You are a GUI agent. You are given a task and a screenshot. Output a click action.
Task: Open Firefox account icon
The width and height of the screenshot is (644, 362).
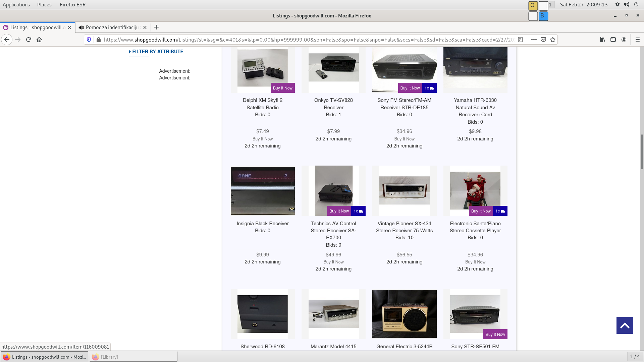point(624,40)
